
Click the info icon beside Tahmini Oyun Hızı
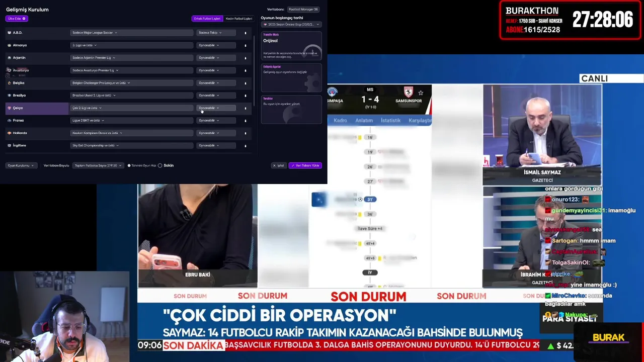click(x=129, y=165)
